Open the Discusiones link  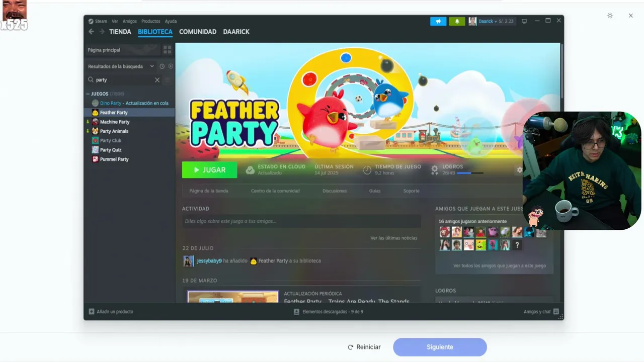335,191
